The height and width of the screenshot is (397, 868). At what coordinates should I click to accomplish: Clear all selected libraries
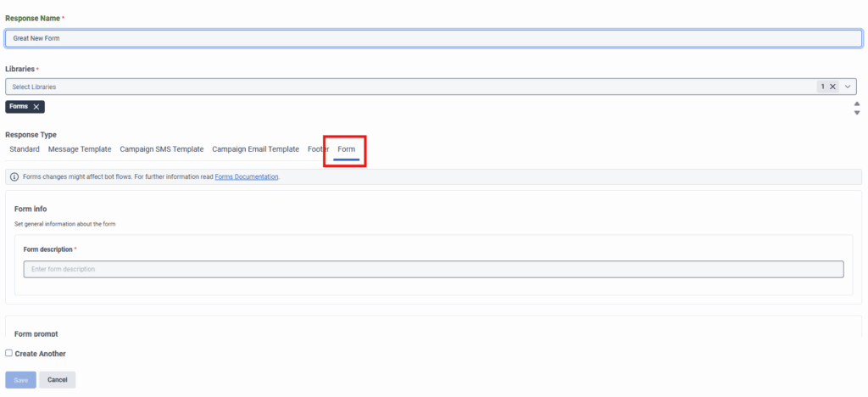click(832, 87)
